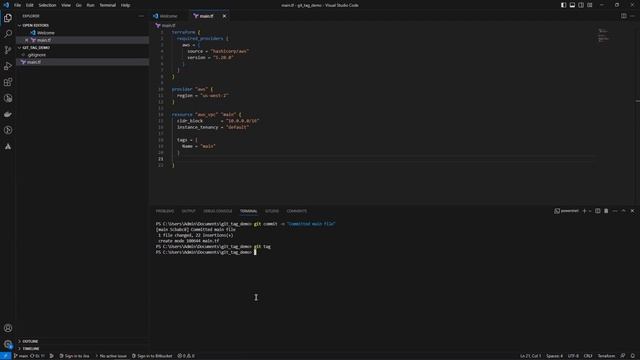This screenshot has width=640, height=360.
Task: Open the Help menu
Action: [125, 5]
